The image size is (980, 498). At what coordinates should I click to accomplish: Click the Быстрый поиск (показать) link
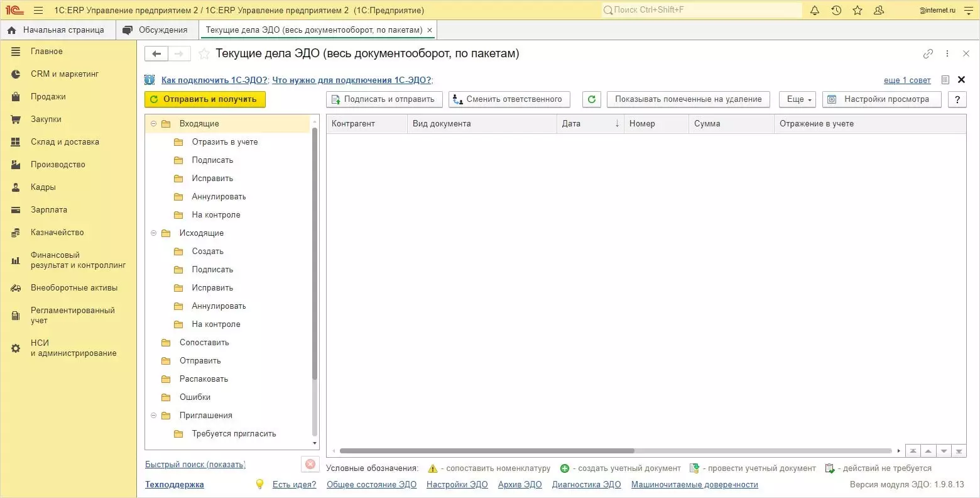pos(195,464)
